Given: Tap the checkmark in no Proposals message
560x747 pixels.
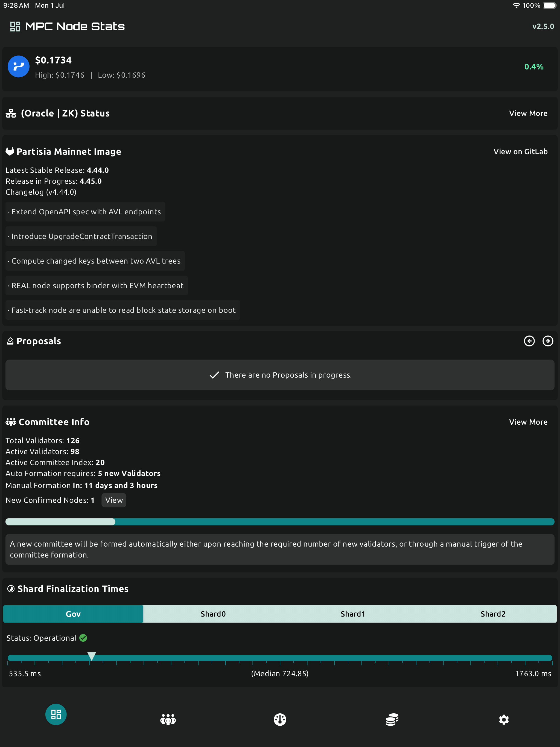Looking at the screenshot, I should click(x=214, y=375).
